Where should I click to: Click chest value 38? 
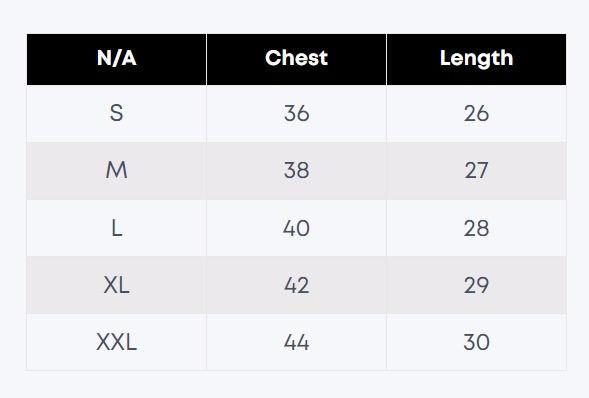click(296, 170)
